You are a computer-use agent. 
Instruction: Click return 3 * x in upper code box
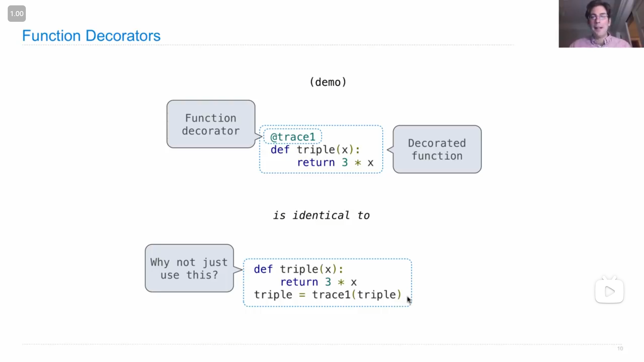[x=335, y=163]
